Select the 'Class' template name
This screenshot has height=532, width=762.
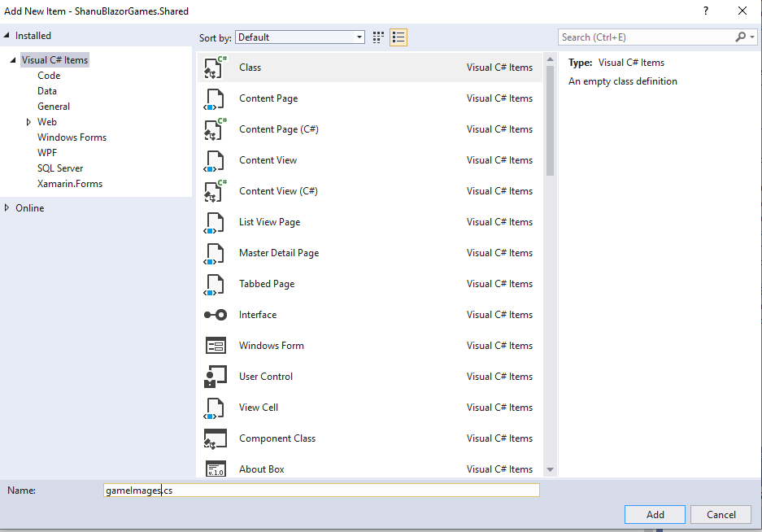250,68
